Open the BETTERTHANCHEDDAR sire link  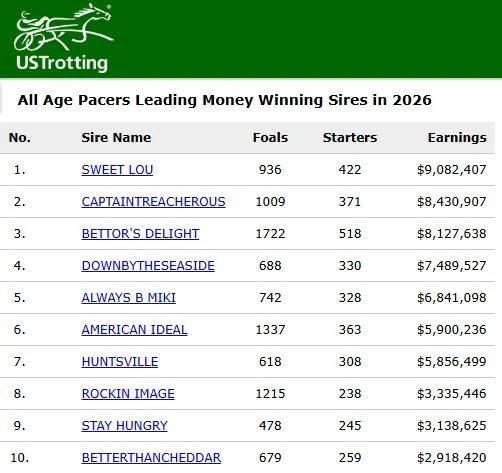click(151, 458)
